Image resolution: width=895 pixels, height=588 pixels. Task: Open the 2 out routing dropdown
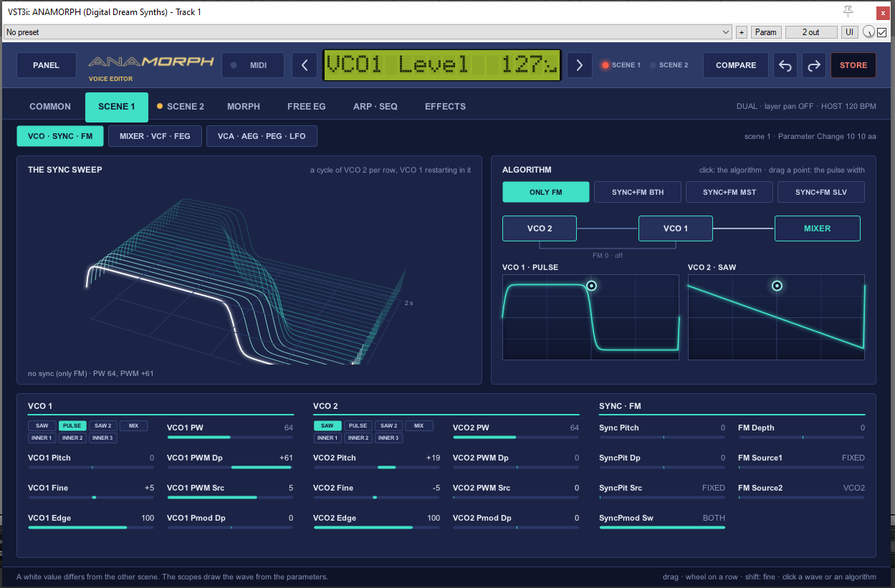coord(811,32)
